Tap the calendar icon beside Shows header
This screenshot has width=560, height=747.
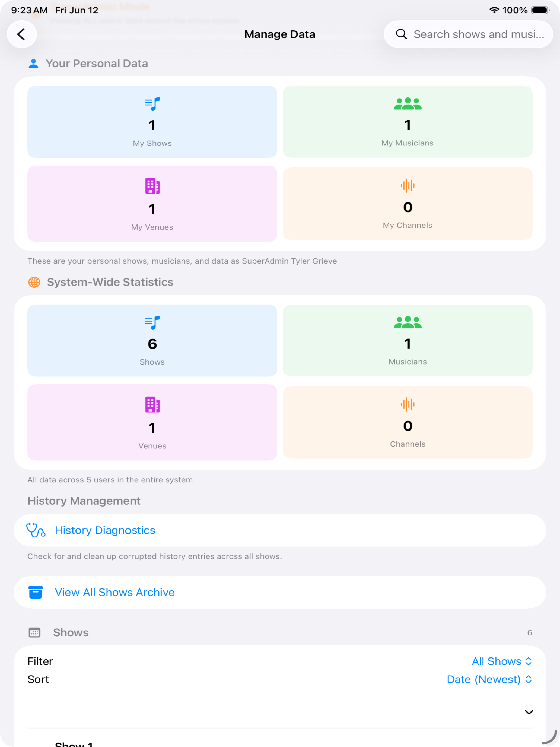click(x=34, y=632)
